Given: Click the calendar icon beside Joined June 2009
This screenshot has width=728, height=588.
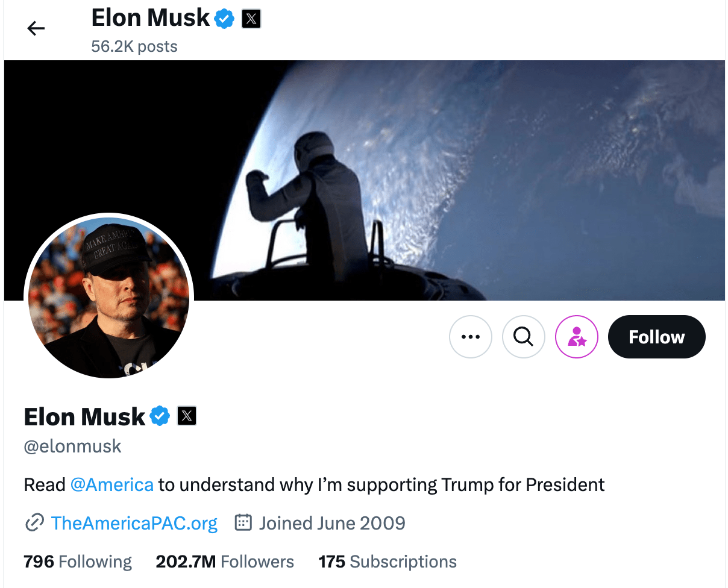Looking at the screenshot, I should [x=242, y=522].
